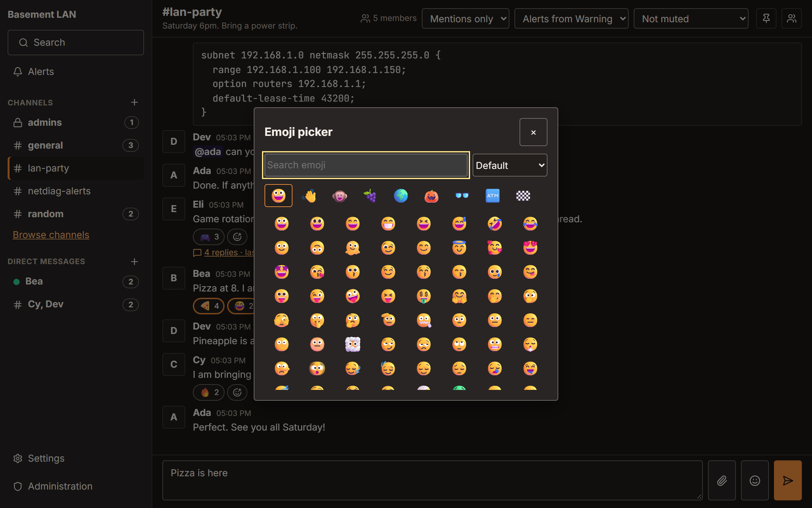Open Settings in the sidebar
The width and height of the screenshot is (812, 508).
pos(76,458)
